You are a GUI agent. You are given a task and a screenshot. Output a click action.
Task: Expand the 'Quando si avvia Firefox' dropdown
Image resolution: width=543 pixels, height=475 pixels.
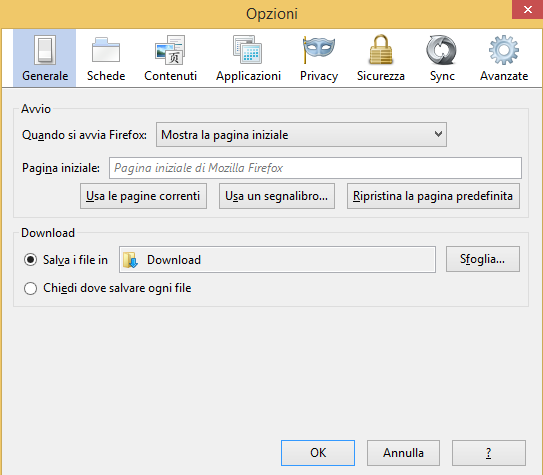point(301,135)
